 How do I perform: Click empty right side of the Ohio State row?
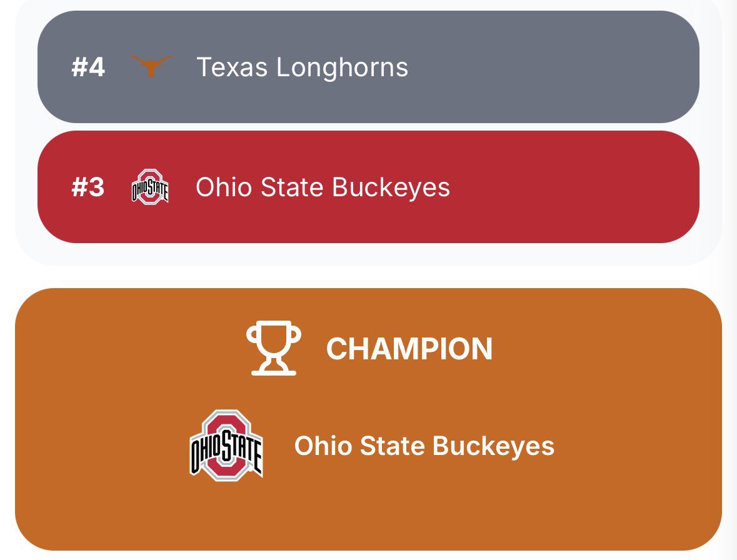pyautogui.click(x=573, y=187)
